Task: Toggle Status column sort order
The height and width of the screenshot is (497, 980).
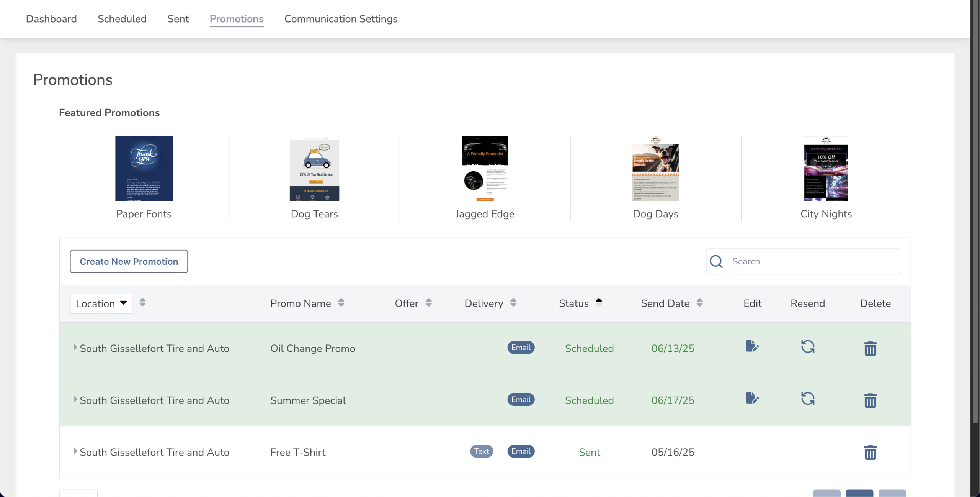Action: pos(599,302)
